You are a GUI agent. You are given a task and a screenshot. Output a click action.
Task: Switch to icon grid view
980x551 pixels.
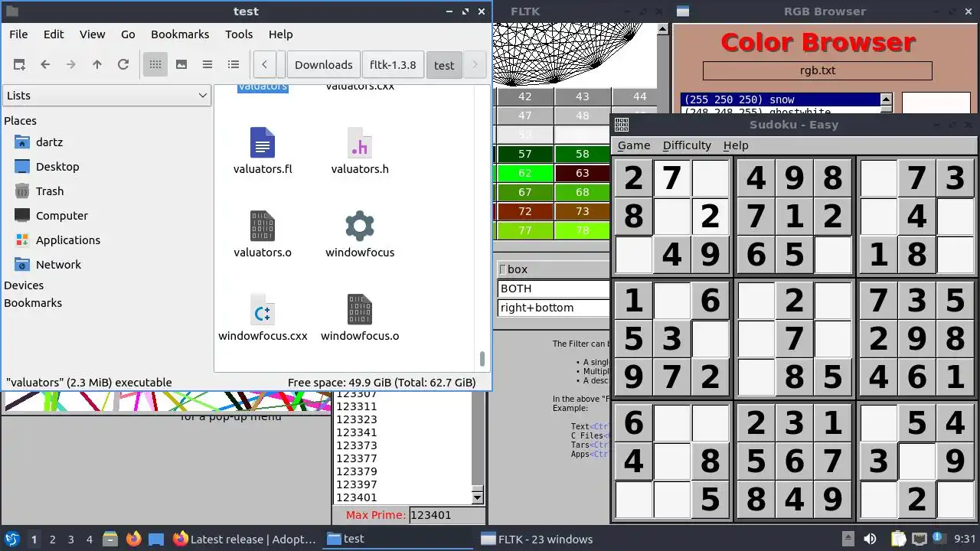coord(155,65)
